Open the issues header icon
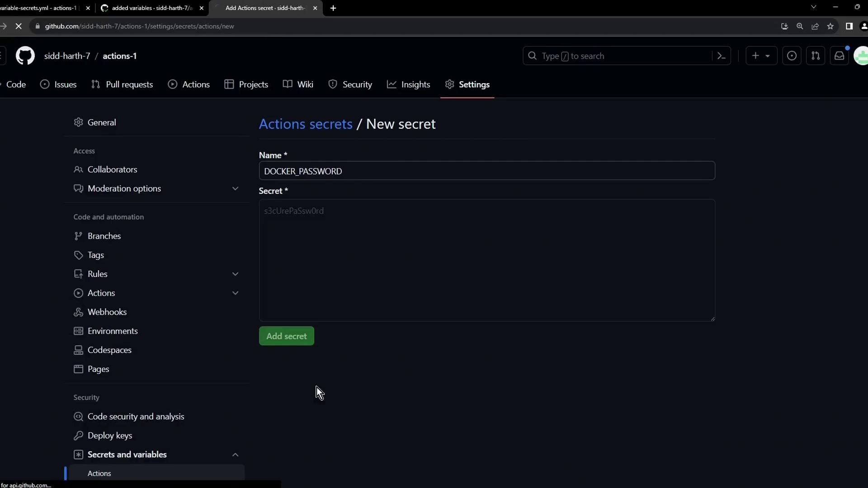Screen dimensions: 868x488 click(x=792, y=56)
